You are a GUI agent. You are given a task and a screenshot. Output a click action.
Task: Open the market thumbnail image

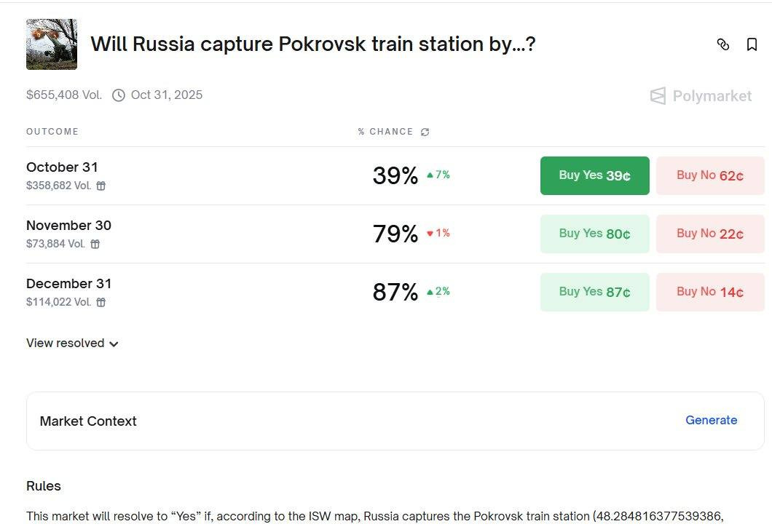pyautogui.click(x=52, y=44)
